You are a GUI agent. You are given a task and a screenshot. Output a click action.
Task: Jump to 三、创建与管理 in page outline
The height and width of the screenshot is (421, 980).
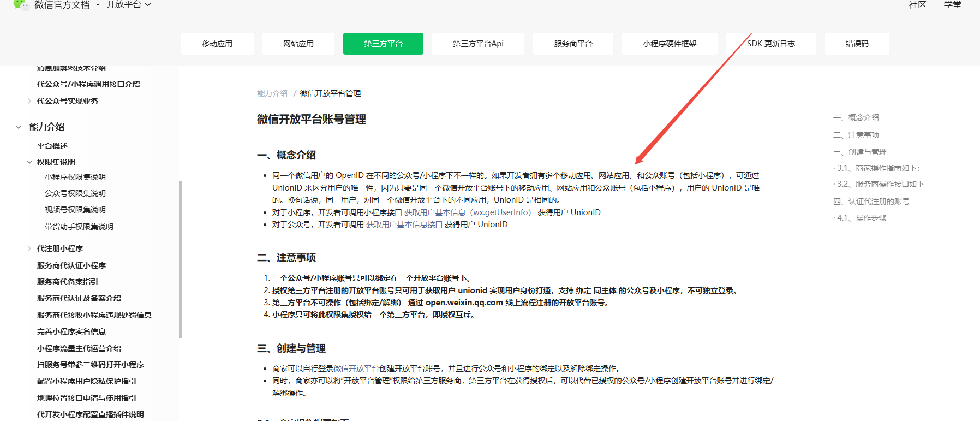click(860, 152)
